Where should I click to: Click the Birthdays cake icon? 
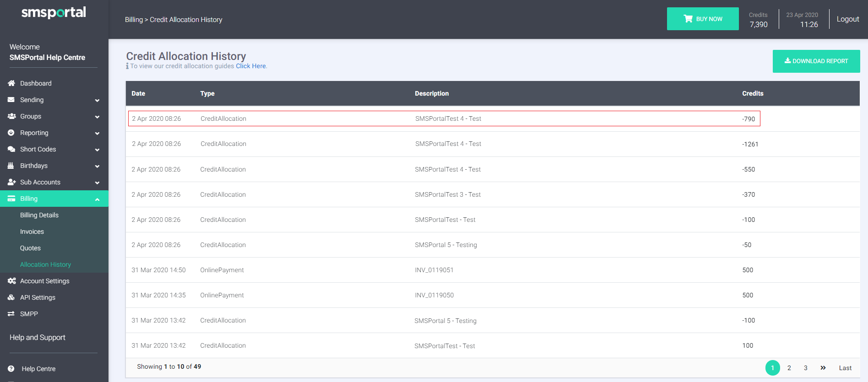click(x=11, y=166)
